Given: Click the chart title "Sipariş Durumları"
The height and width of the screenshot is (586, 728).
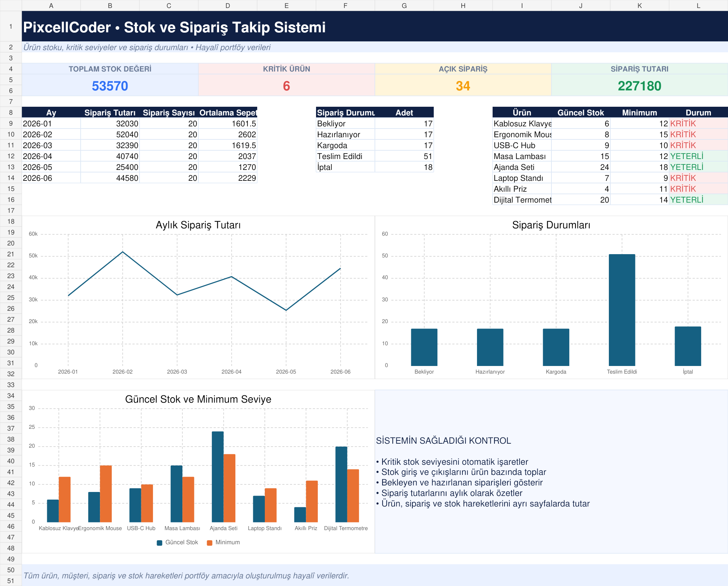Looking at the screenshot, I should click(x=551, y=225).
